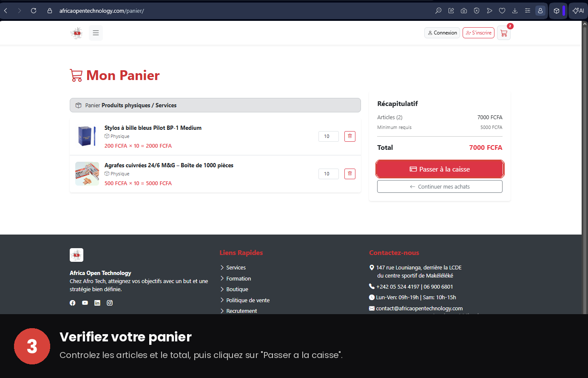Click the 147 rue Louninga address text
The height and width of the screenshot is (378, 588).
point(419,272)
